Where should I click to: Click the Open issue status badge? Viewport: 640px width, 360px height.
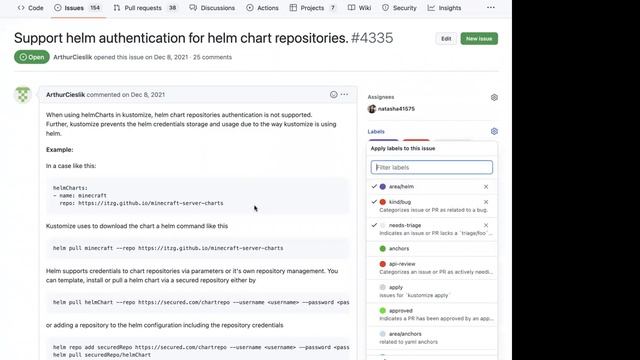tap(32, 57)
